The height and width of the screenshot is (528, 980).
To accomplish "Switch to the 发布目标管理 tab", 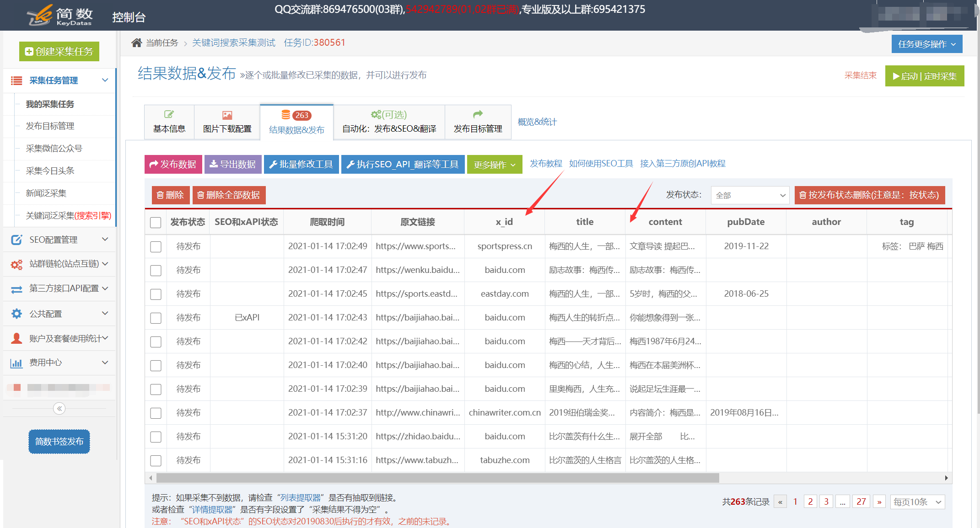I will click(x=478, y=122).
